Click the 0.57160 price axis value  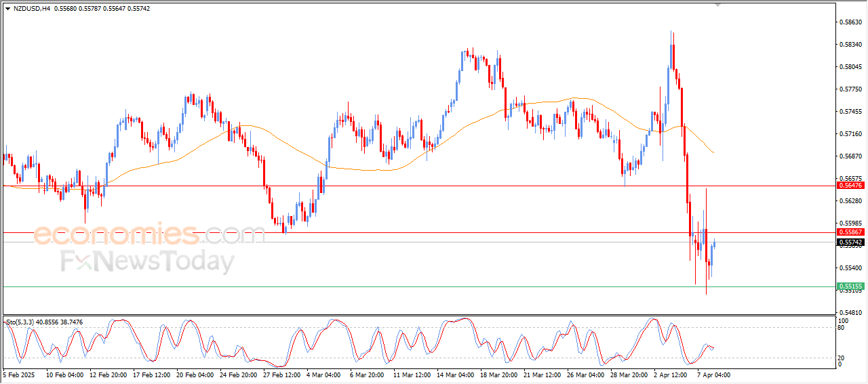pos(850,134)
